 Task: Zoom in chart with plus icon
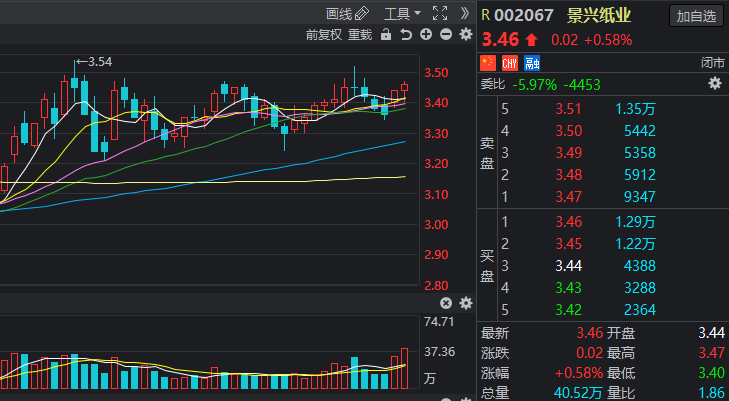click(426, 34)
